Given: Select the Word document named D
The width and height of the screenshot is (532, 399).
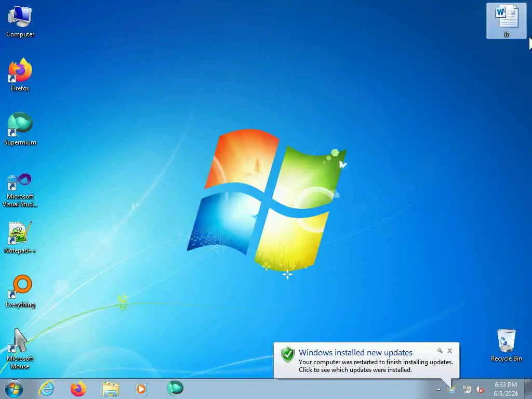Looking at the screenshot, I should pyautogui.click(x=506, y=20).
